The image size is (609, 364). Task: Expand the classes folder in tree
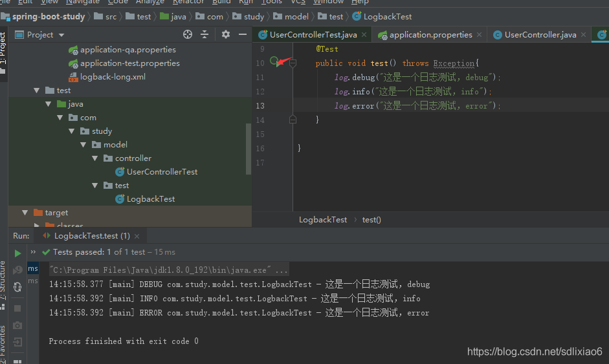point(36,225)
